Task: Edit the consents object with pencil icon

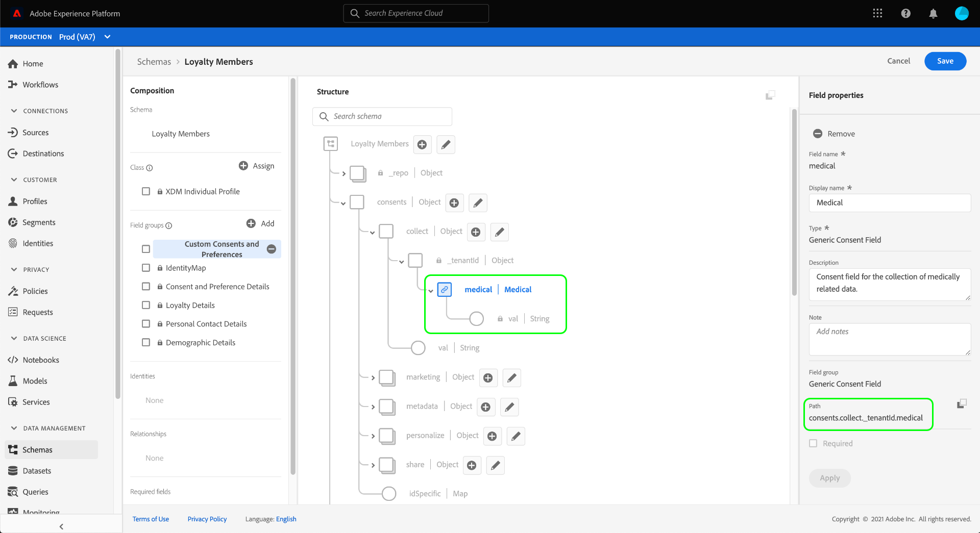Action: click(478, 202)
